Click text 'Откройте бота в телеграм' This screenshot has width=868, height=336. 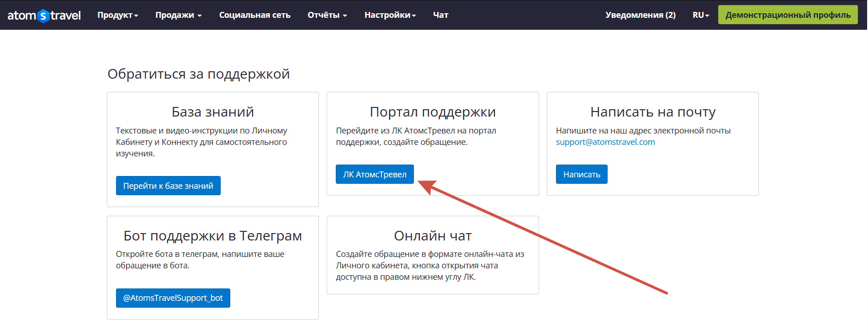pos(167,254)
